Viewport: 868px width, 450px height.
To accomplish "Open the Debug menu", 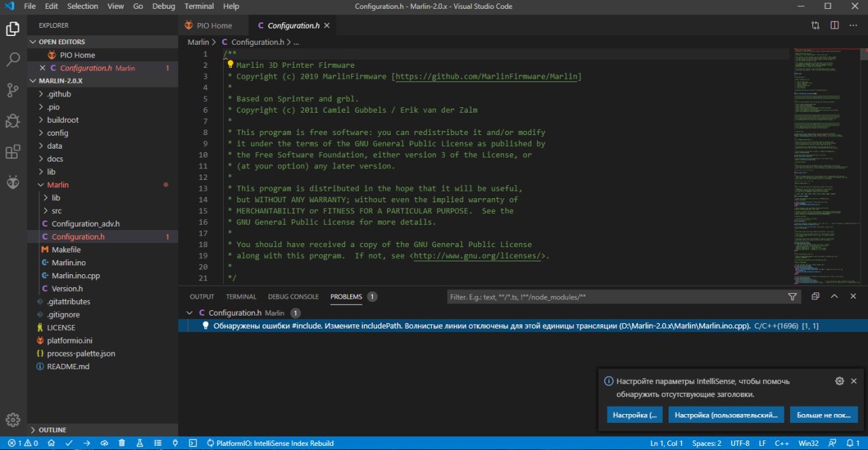I will [163, 6].
